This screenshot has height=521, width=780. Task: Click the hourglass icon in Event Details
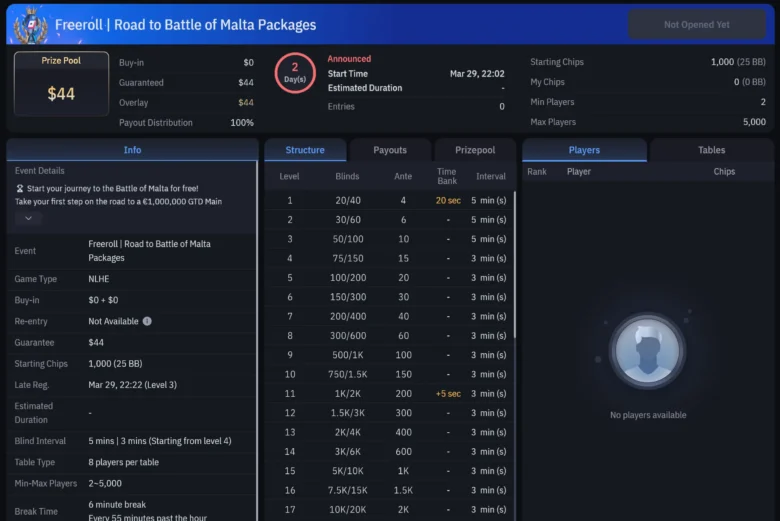tap(20, 189)
